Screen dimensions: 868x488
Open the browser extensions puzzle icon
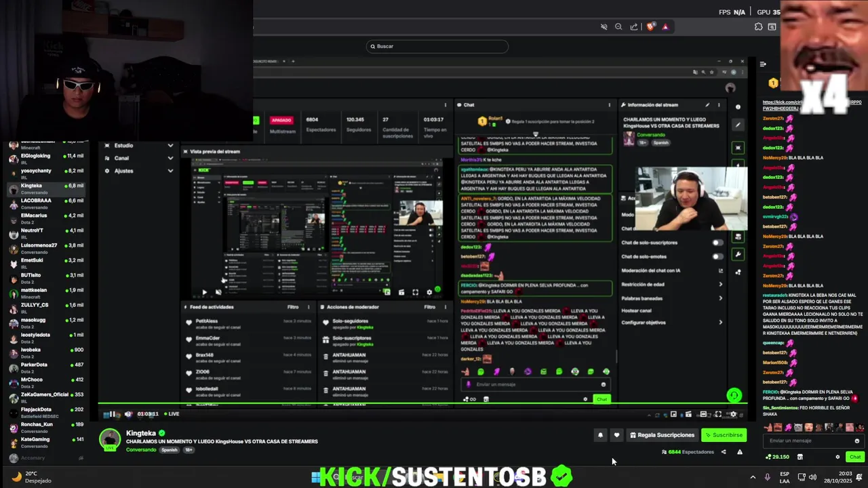click(x=758, y=27)
